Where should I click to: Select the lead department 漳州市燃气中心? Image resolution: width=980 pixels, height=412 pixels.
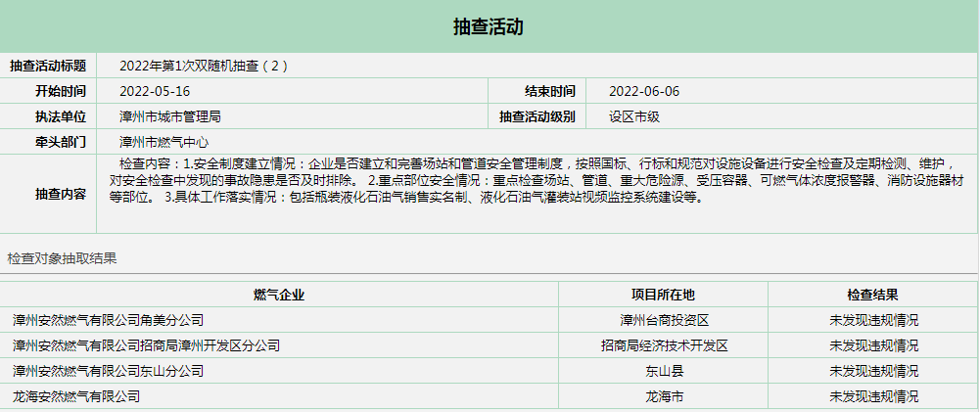pyautogui.click(x=163, y=142)
